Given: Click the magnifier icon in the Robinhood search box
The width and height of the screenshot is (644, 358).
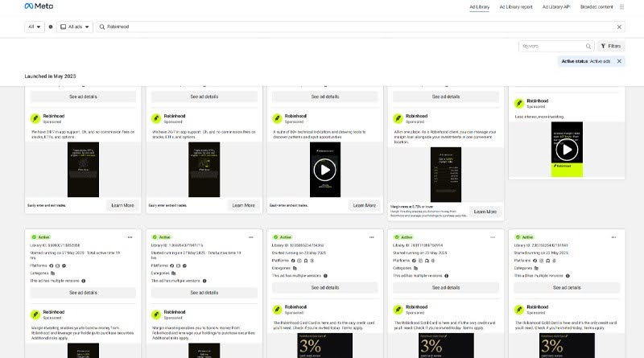Looking at the screenshot, I should (102, 27).
